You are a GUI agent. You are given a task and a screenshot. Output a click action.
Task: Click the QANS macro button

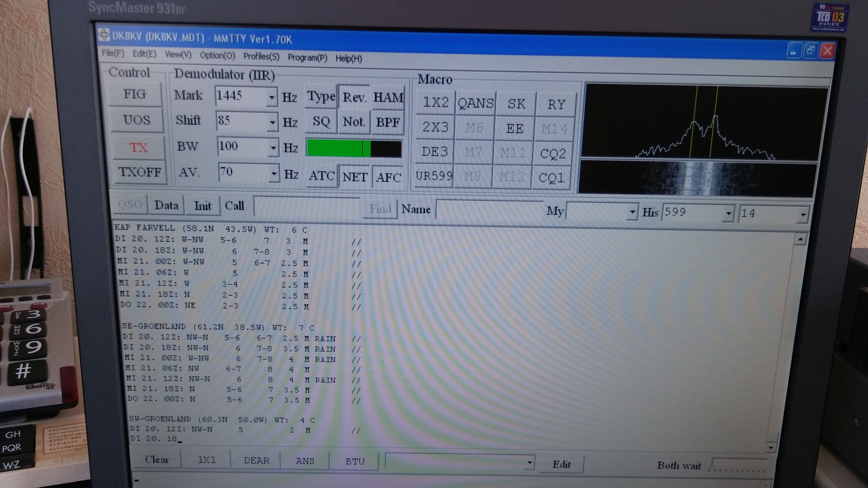[x=475, y=103]
